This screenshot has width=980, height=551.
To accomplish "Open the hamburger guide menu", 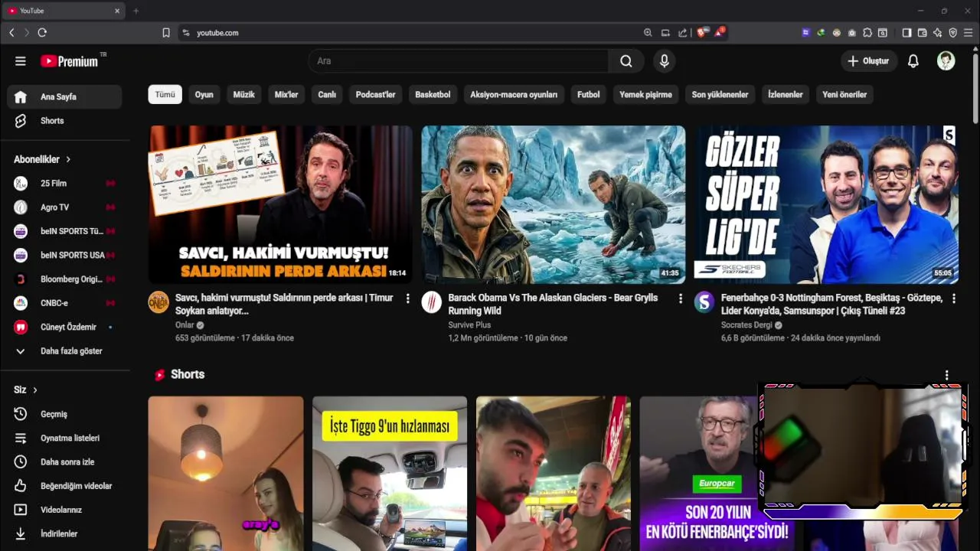I will click(21, 61).
